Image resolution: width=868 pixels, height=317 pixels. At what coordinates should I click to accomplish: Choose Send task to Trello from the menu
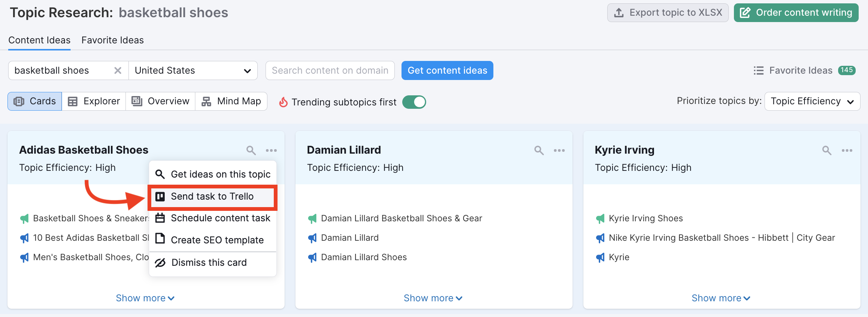tap(213, 196)
